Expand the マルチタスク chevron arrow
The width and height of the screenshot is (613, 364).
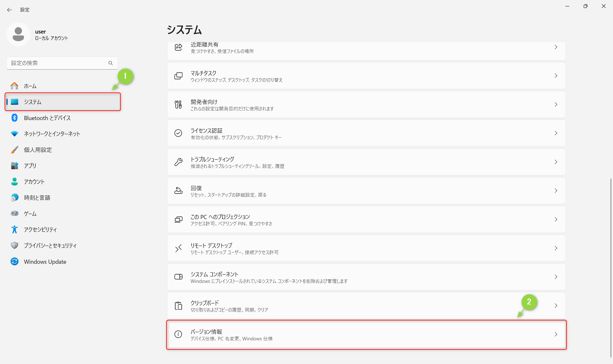(556, 76)
